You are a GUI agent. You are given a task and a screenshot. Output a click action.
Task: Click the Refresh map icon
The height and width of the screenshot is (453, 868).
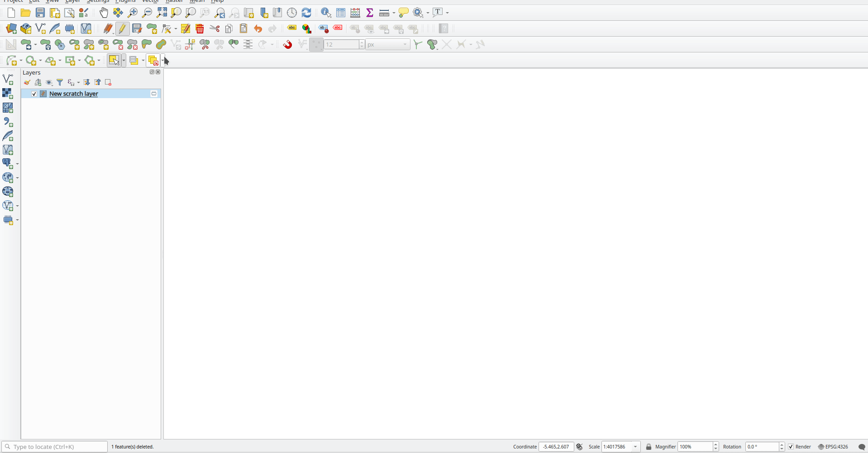306,13
